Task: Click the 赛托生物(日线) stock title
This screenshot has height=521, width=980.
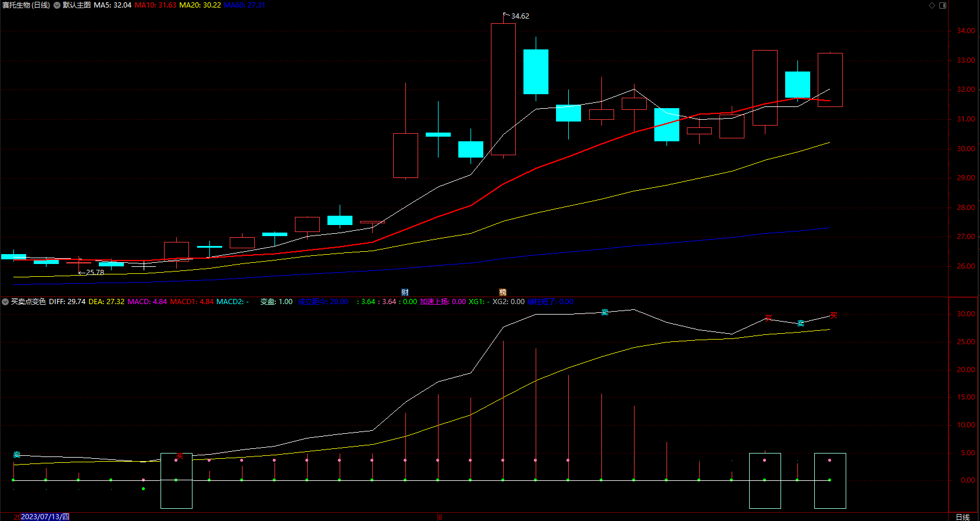Action: pyautogui.click(x=26, y=5)
